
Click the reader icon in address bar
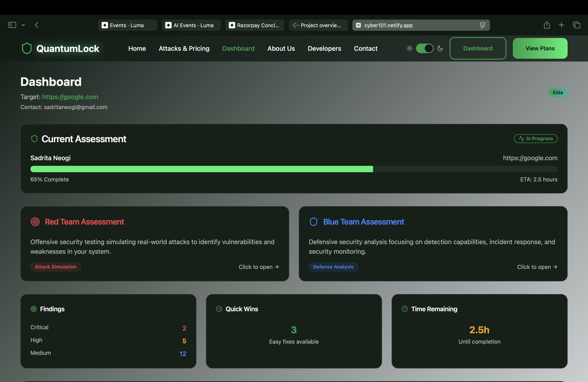483,25
